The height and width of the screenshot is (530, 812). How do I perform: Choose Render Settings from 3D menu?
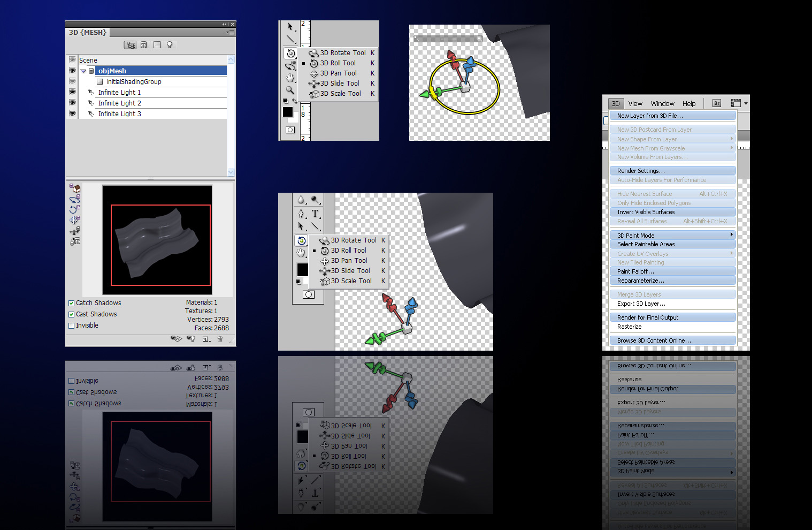point(641,171)
